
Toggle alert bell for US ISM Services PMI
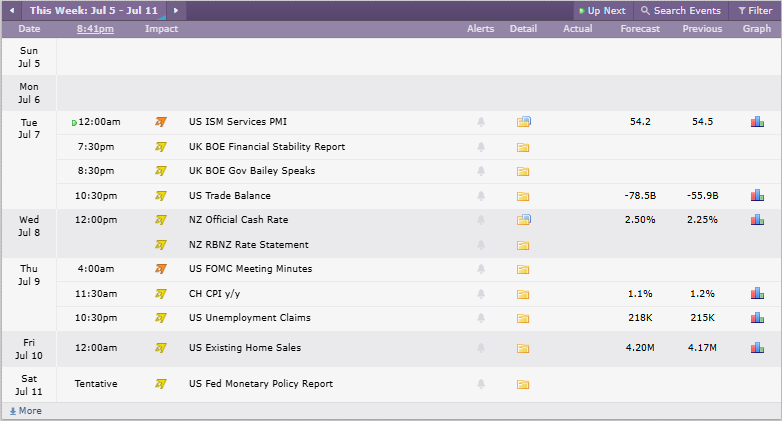click(481, 122)
